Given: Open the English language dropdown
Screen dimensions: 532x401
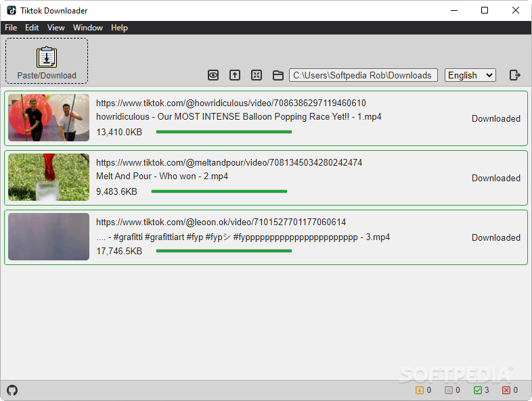Looking at the screenshot, I should 470,75.
